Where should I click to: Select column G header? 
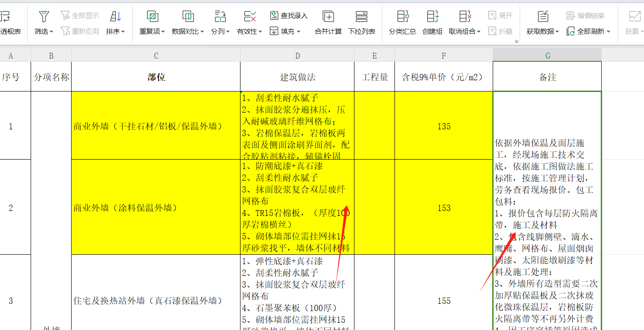[x=547, y=55]
